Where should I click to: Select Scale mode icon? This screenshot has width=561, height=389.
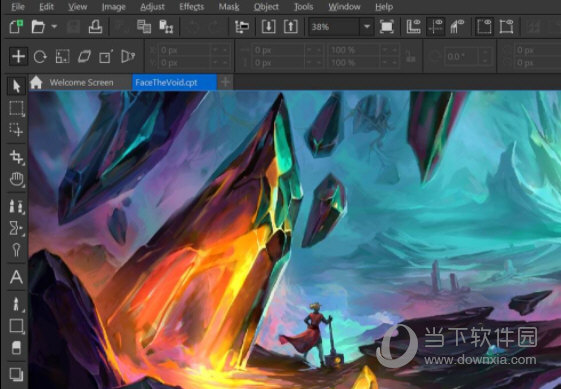(62, 57)
